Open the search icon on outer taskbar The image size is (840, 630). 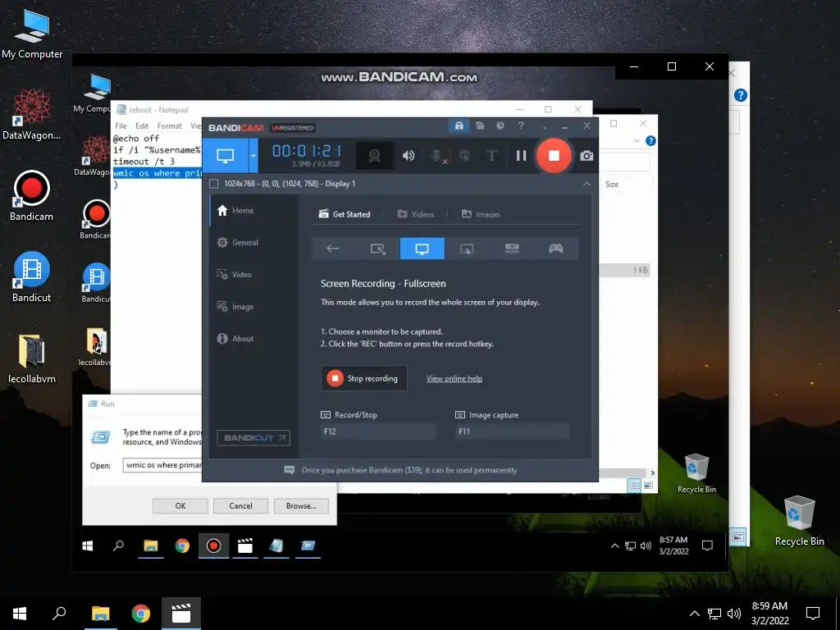click(x=59, y=614)
